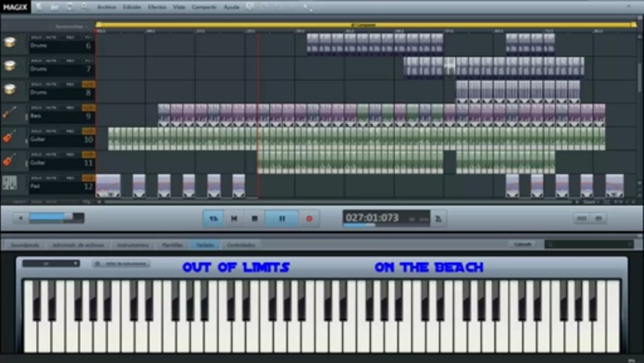Open the Compartir menu
The image size is (644, 363).
(x=204, y=7)
